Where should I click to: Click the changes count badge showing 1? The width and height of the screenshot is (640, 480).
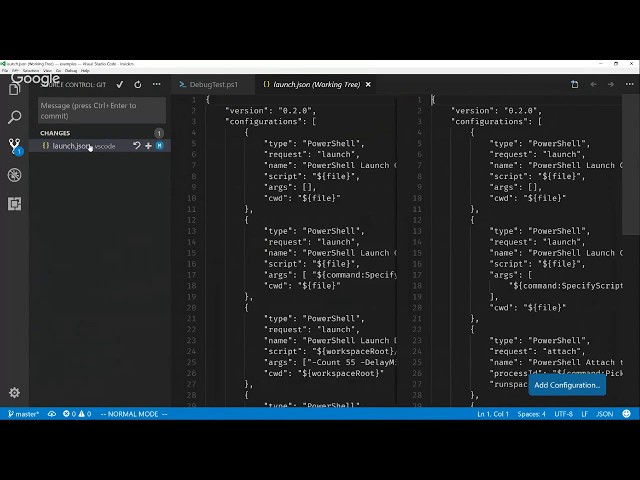[x=159, y=133]
